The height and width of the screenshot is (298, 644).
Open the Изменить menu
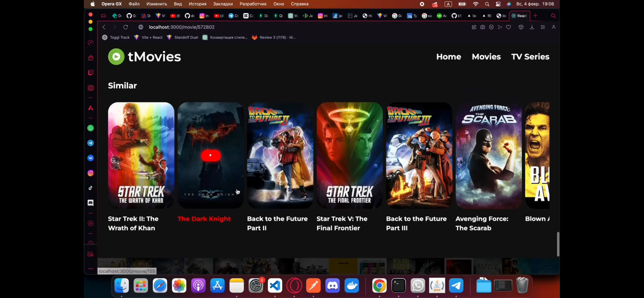coord(156,4)
